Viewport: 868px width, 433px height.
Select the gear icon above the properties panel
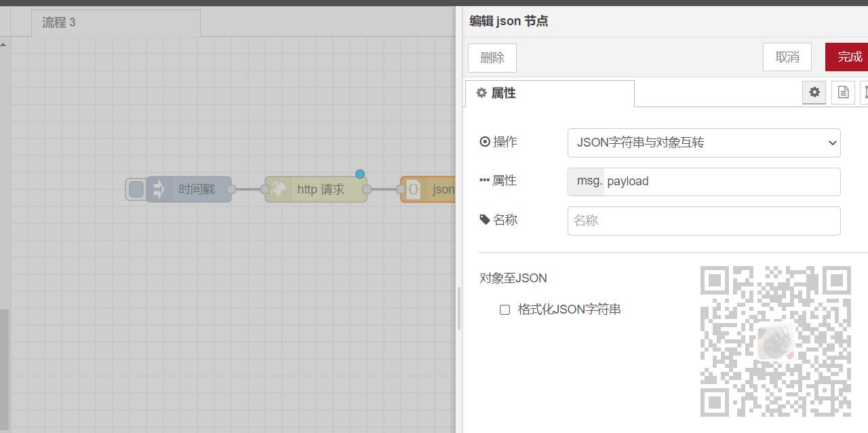[814, 92]
